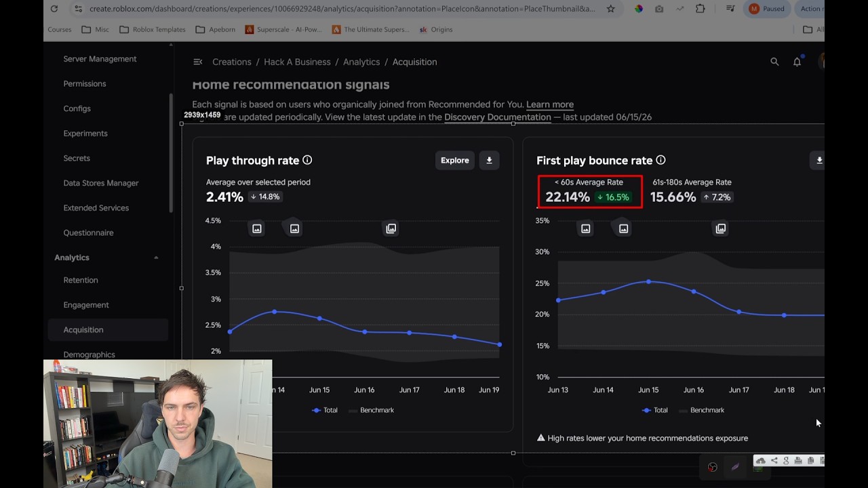Bookmark this page with the star icon
Viewport: 868px width, 488px height.
click(x=611, y=9)
